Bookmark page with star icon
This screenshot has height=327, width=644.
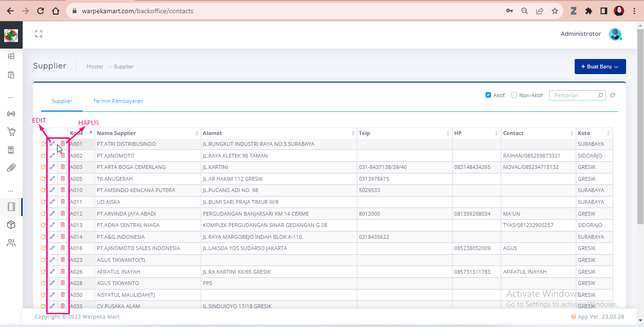(x=555, y=11)
